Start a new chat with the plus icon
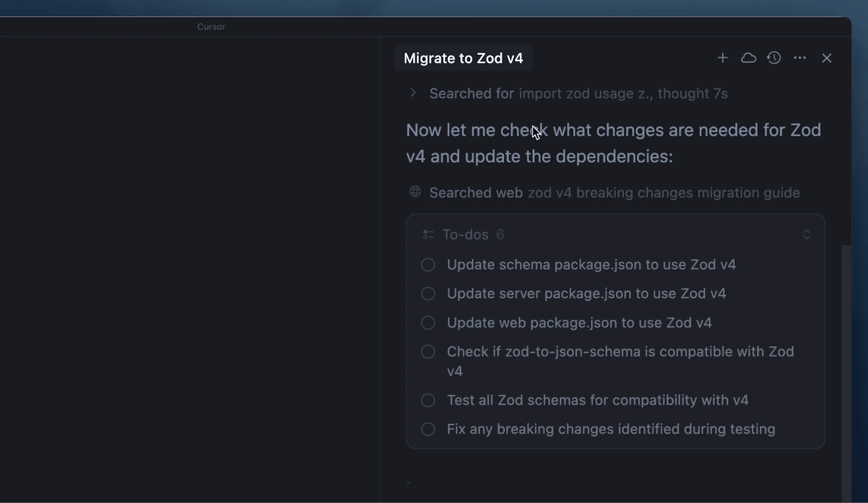 tap(723, 58)
